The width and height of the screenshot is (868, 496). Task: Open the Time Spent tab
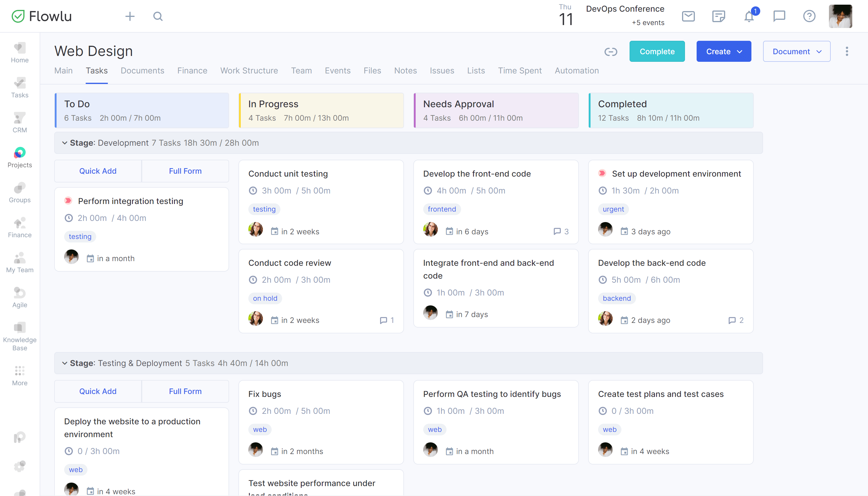(519, 71)
